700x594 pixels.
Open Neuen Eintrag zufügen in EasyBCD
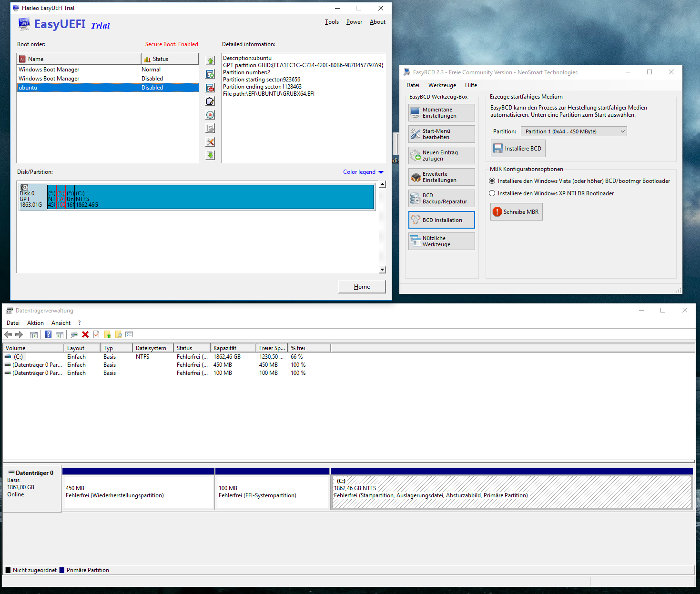[x=442, y=156]
